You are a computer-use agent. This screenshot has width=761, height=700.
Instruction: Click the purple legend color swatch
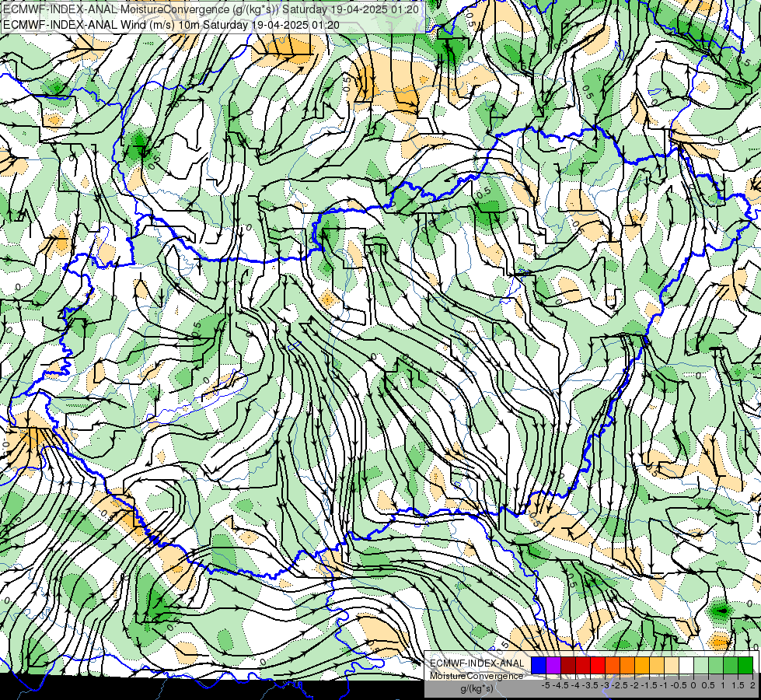tap(553, 665)
